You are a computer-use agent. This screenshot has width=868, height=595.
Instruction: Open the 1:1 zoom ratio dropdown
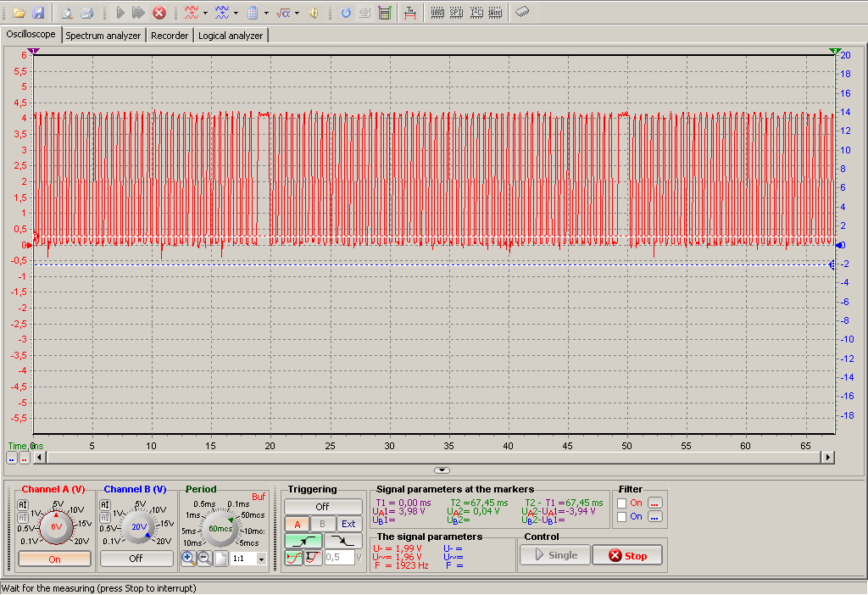[262, 559]
